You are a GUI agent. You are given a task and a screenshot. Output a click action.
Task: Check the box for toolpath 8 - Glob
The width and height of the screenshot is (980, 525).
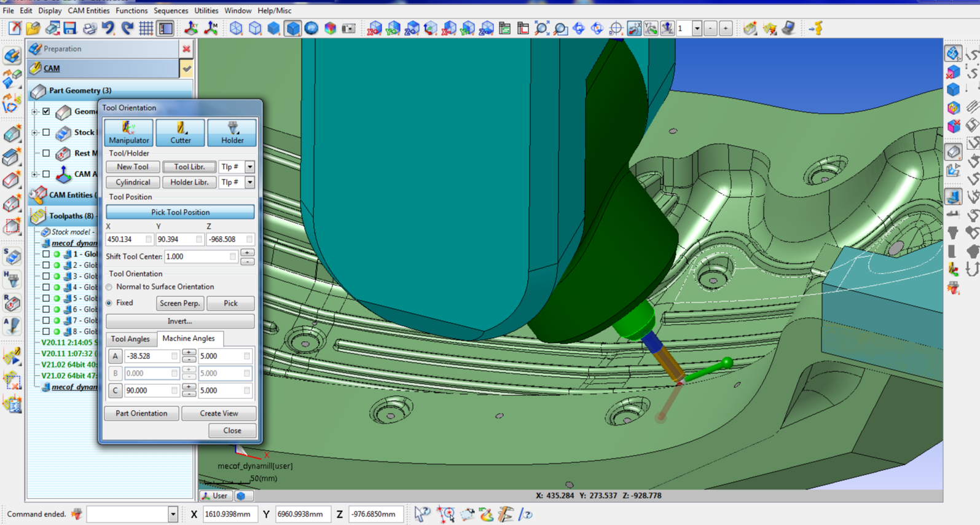pos(46,331)
